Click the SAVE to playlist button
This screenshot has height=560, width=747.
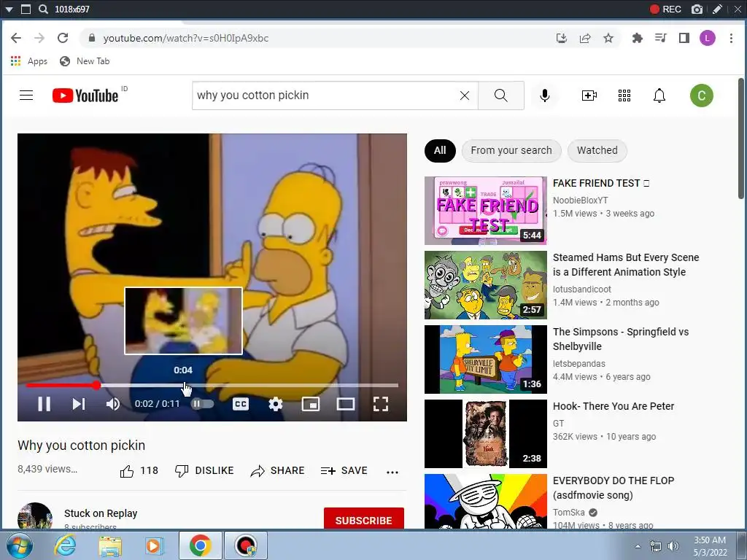[x=344, y=471]
